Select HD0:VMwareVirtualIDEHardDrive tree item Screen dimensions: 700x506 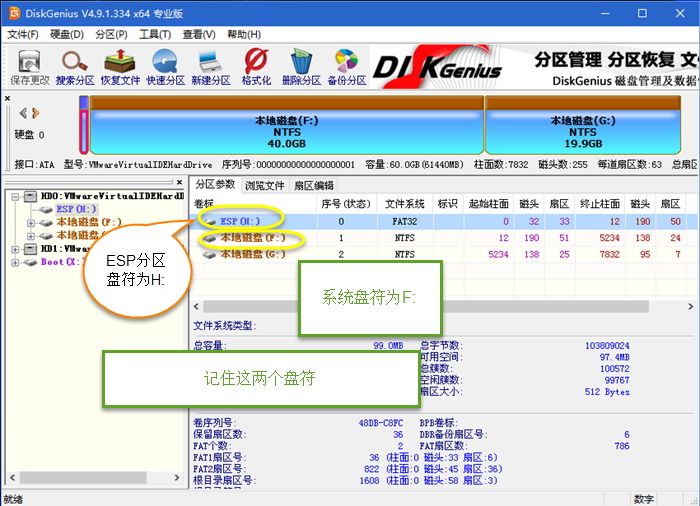point(112,196)
